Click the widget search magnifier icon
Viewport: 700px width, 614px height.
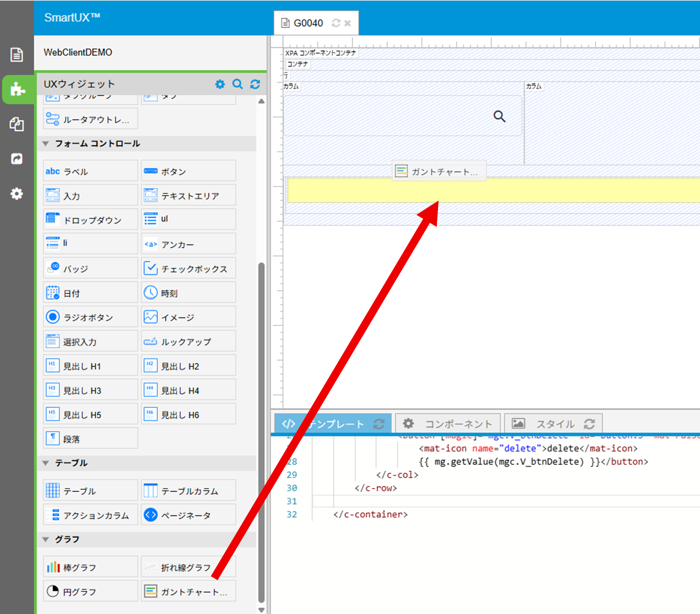[x=237, y=84]
